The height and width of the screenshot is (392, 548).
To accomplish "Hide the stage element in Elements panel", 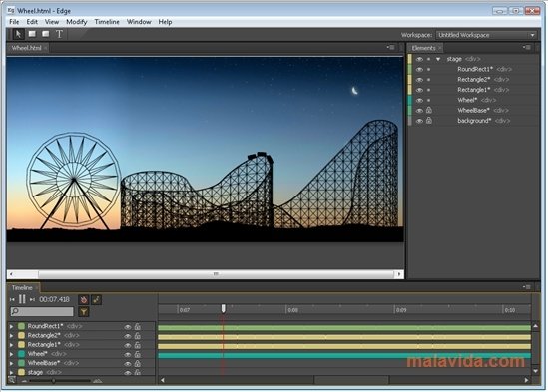I will (419, 59).
